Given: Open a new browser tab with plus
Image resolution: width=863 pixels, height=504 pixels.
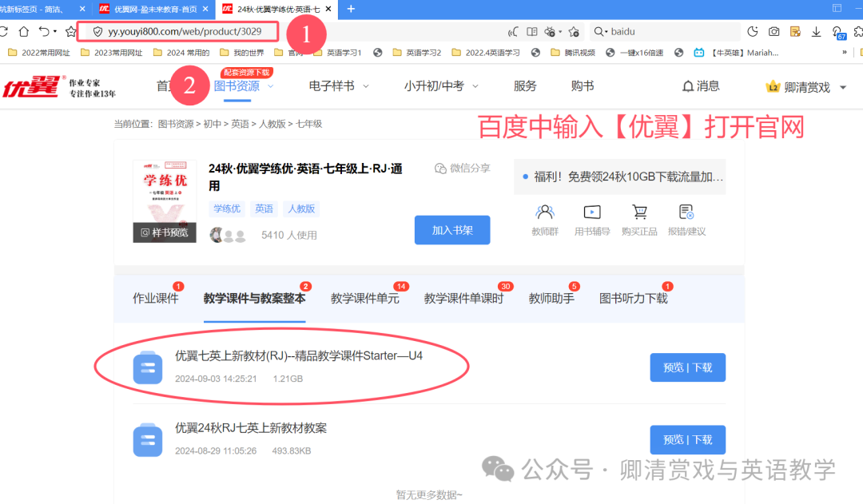Looking at the screenshot, I should click(x=351, y=9).
